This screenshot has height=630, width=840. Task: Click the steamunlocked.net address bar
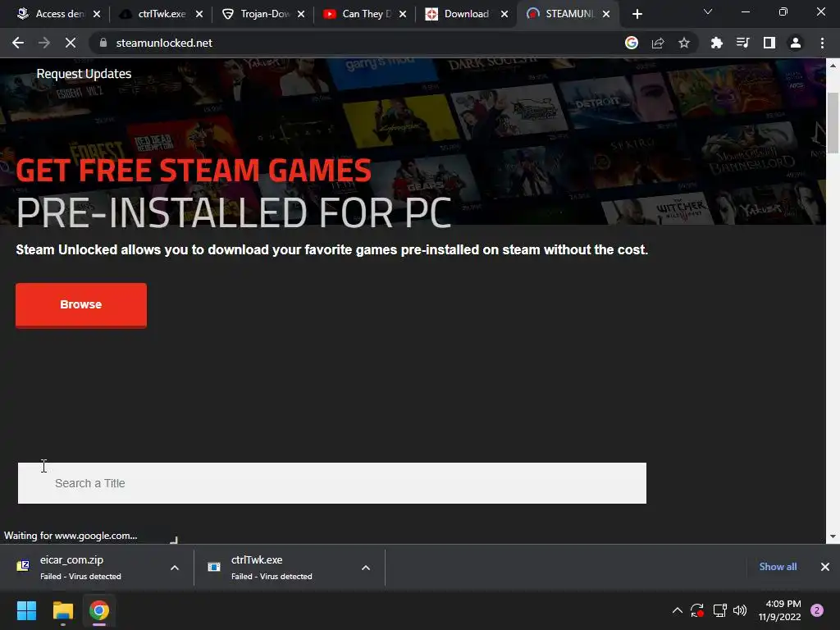click(x=354, y=43)
